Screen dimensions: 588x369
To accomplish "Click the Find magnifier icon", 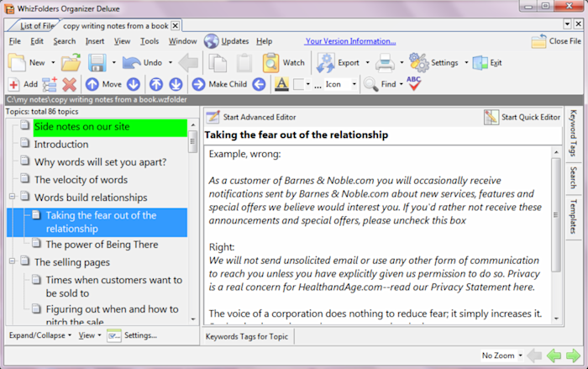I will point(371,84).
